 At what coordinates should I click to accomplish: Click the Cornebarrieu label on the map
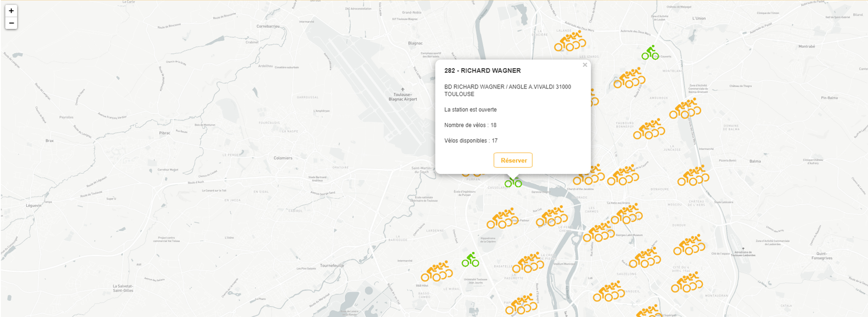(268, 26)
